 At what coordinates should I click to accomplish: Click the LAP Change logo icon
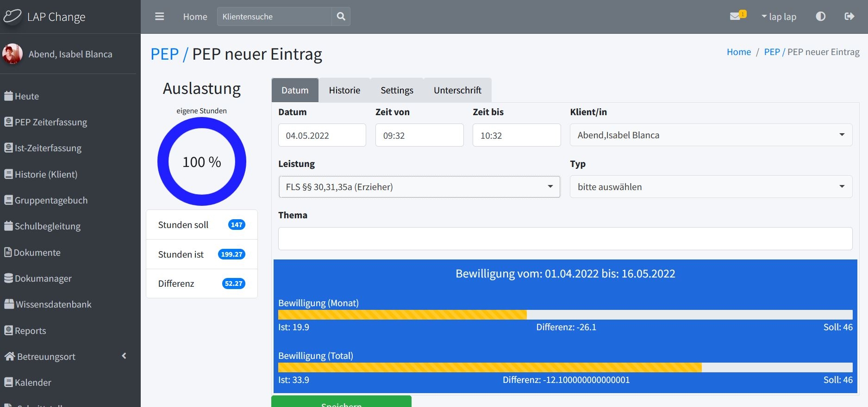[x=12, y=17]
